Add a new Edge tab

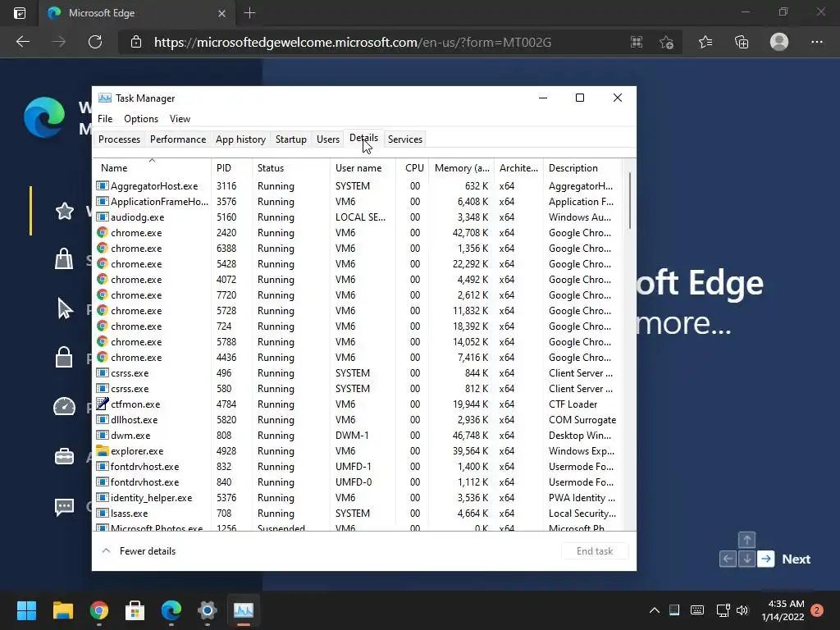pos(249,13)
